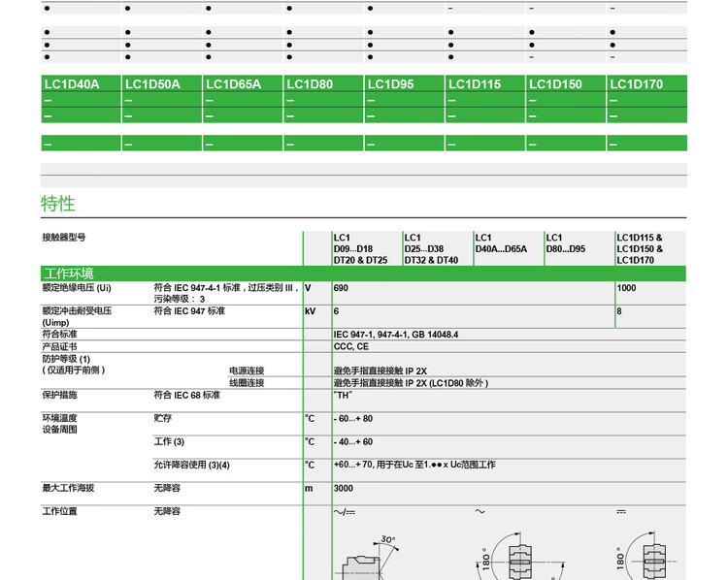728x580 pixels.
Task: Click the D09...D18 DT20 & DT25 column heading
Action: [360, 248]
